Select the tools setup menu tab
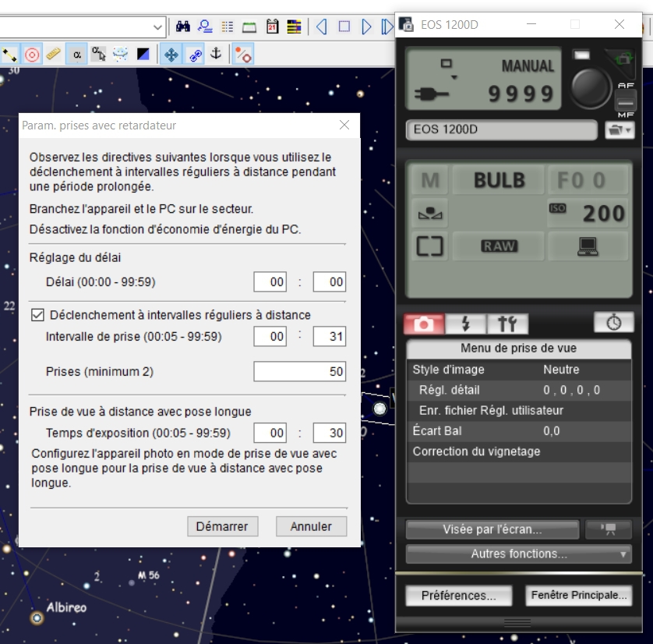Screen dimensions: 653x644 pos(507,324)
